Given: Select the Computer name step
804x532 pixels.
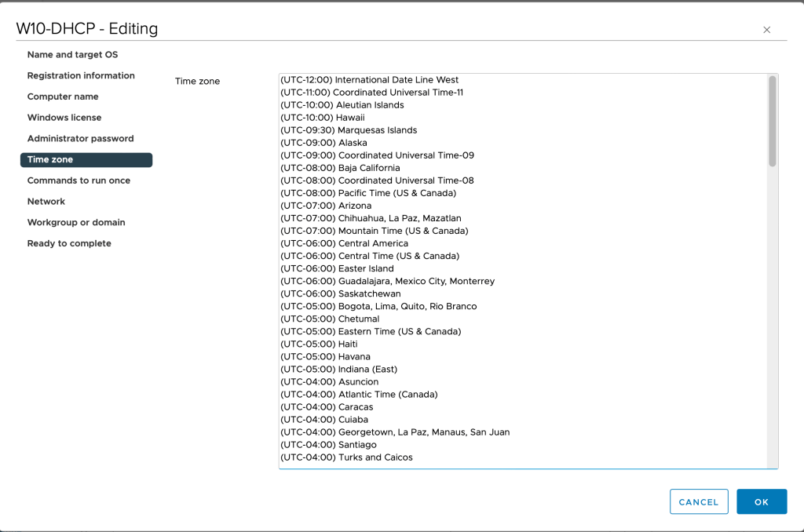Looking at the screenshot, I should 63,97.
